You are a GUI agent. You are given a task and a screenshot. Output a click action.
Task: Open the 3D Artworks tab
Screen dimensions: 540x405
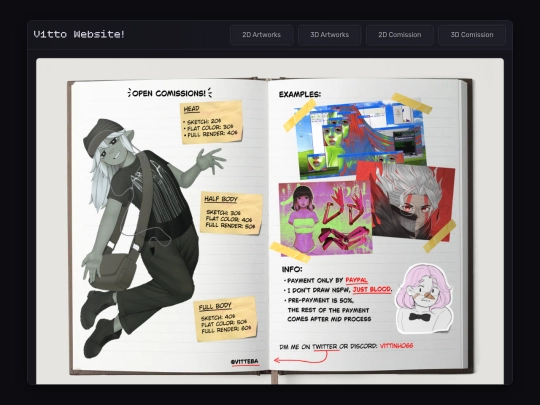tap(330, 35)
